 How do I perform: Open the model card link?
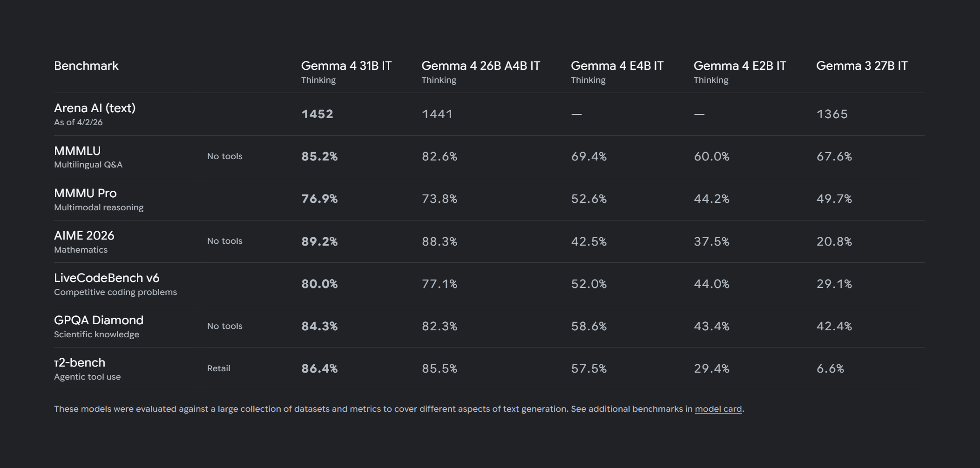718,409
